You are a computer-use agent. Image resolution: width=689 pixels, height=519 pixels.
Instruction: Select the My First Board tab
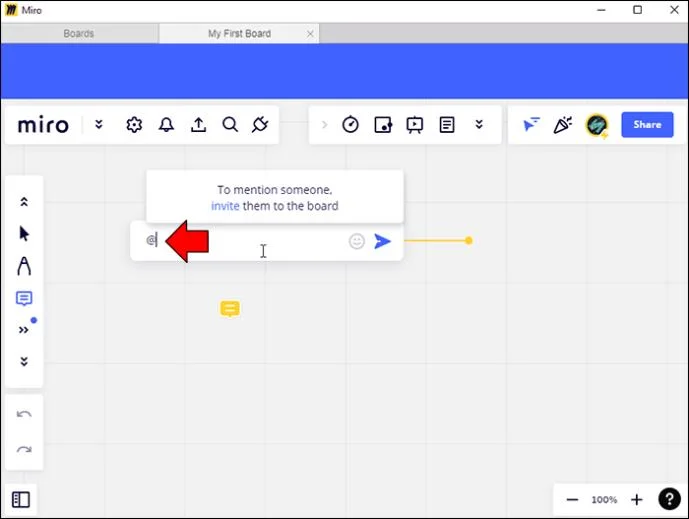pyautogui.click(x=239, y=34)
